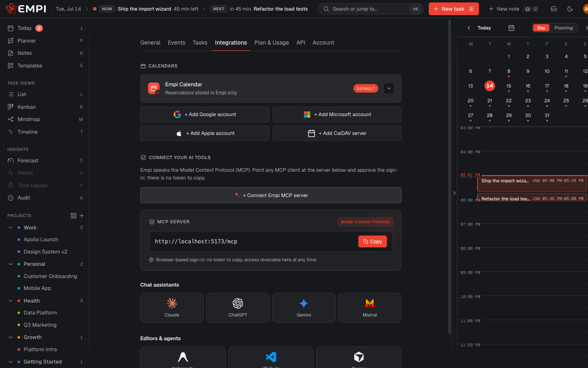This screenshot has height=368, width=588.
Task: Select the Claude chat assistant card
Action: coord(172,308)
